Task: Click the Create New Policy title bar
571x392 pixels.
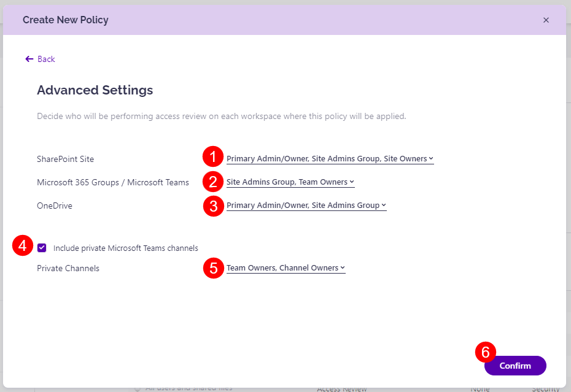Action: point(66,20)
